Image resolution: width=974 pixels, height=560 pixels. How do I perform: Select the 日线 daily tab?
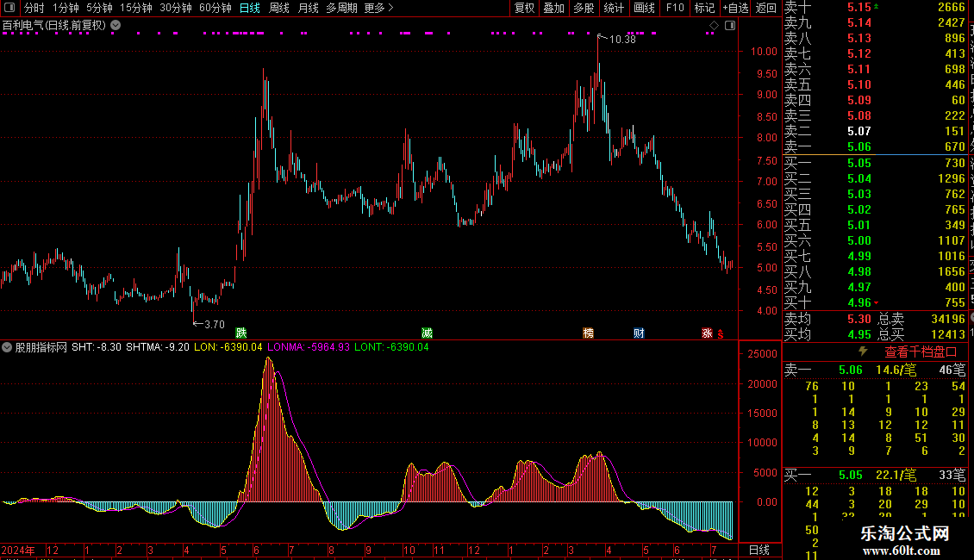point(250,8)
